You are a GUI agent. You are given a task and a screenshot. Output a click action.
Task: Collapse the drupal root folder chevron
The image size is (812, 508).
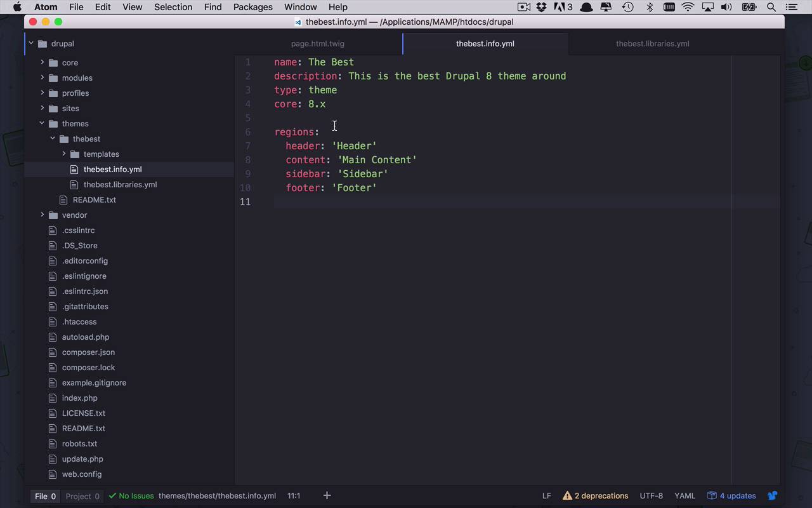click(x=30, y=43)
